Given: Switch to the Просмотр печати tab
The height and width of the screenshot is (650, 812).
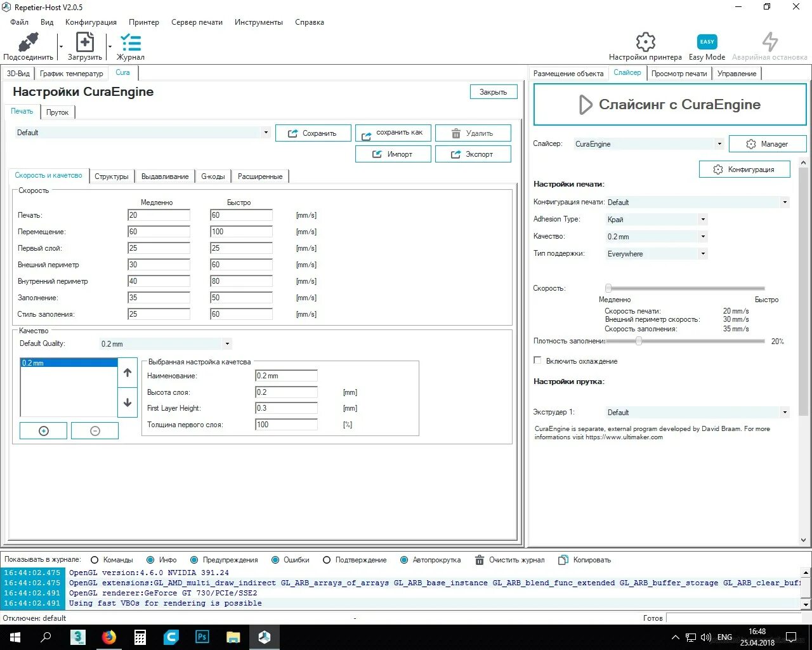Looking at the screenshot, I should pos(679,74).
